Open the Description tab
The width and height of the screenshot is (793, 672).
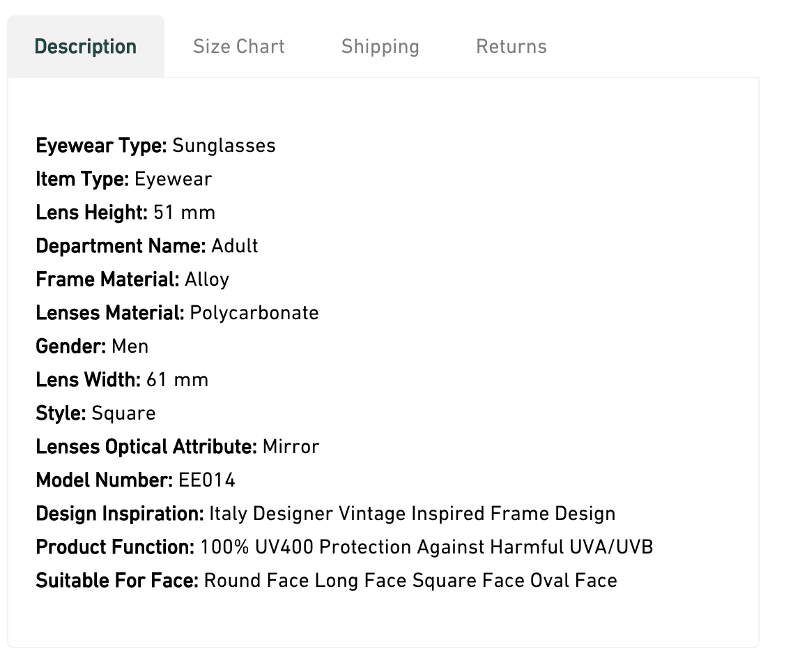coord(86,47)
